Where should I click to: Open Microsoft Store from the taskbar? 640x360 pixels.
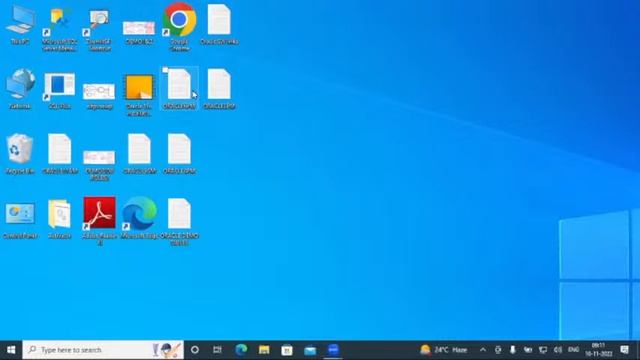point(287,350)
